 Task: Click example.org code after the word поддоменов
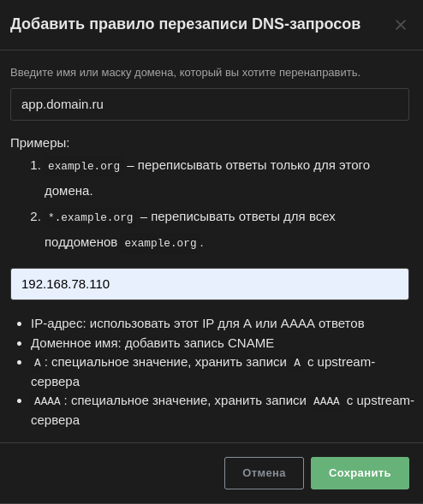160,243
